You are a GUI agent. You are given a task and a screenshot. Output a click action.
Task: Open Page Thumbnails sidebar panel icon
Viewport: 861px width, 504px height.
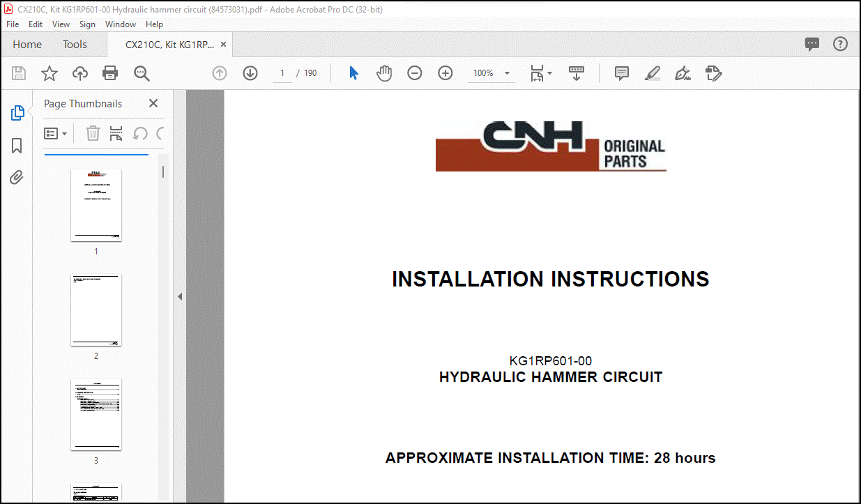tap(17, 113)
